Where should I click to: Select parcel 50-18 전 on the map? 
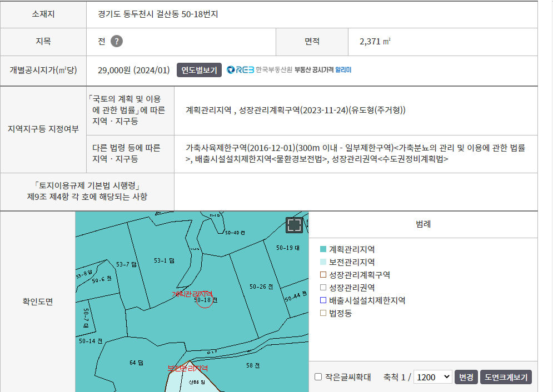click(x=206, y=300)
